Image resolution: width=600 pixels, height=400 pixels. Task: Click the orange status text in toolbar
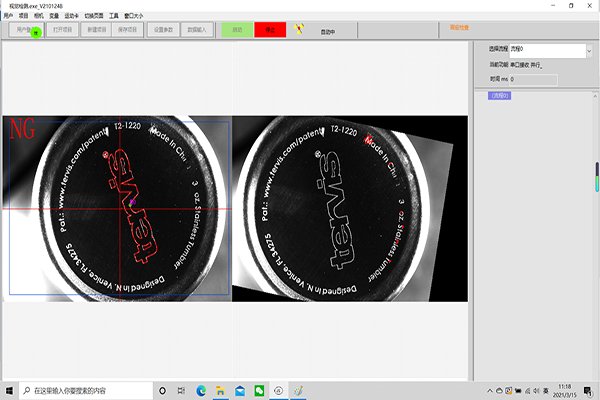tap(459, 28)
